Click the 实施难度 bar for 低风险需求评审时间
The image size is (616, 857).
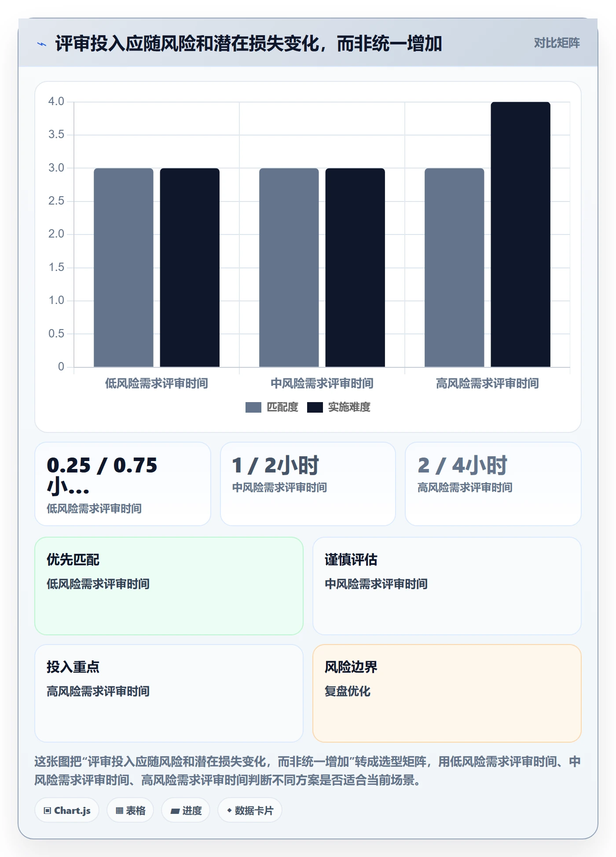[190, 267]
